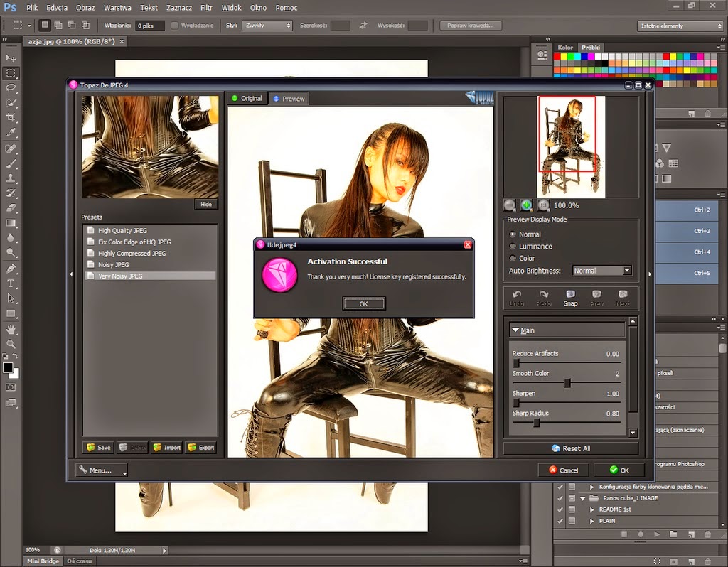Click OK in the Activation Successful dialog
Image resolution: width=728 pixels, height=567 pixels.
(363, 303)
